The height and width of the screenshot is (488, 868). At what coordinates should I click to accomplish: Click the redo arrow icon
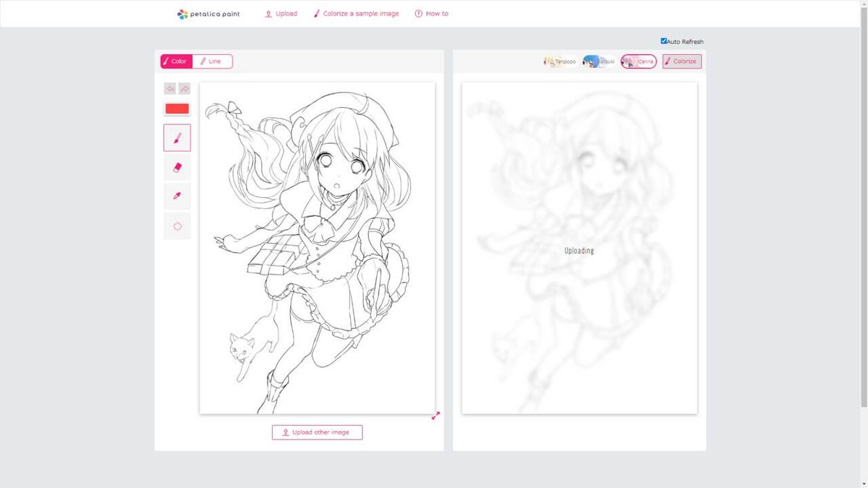[184, 88]
